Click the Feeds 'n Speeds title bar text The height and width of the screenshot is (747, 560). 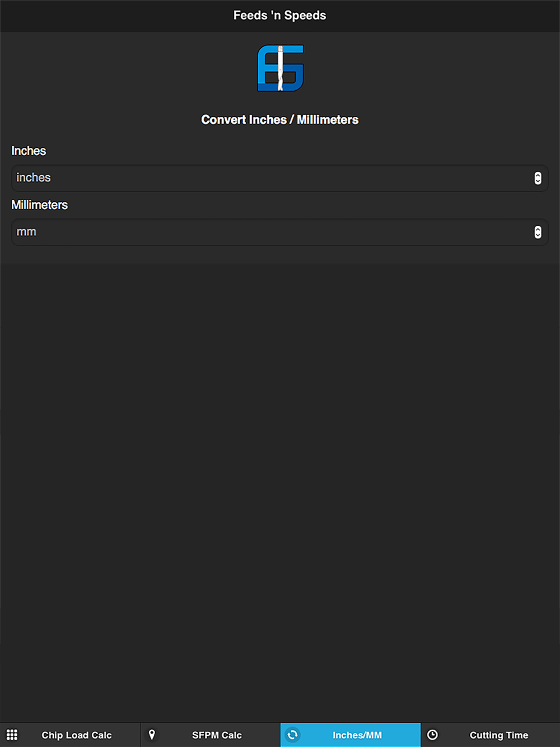(x=279, y=16)
